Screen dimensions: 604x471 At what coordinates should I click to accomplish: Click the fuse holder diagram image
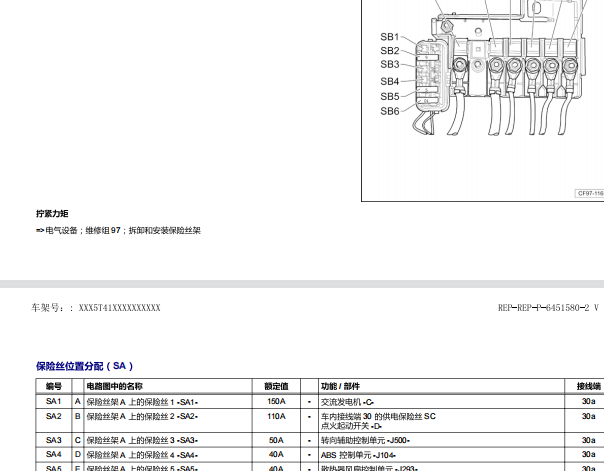(x=483, y=100)
